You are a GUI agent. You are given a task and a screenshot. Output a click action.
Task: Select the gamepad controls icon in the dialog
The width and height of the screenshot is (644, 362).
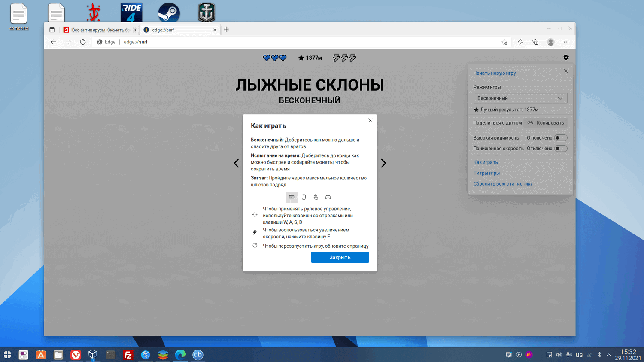[328, 197]
